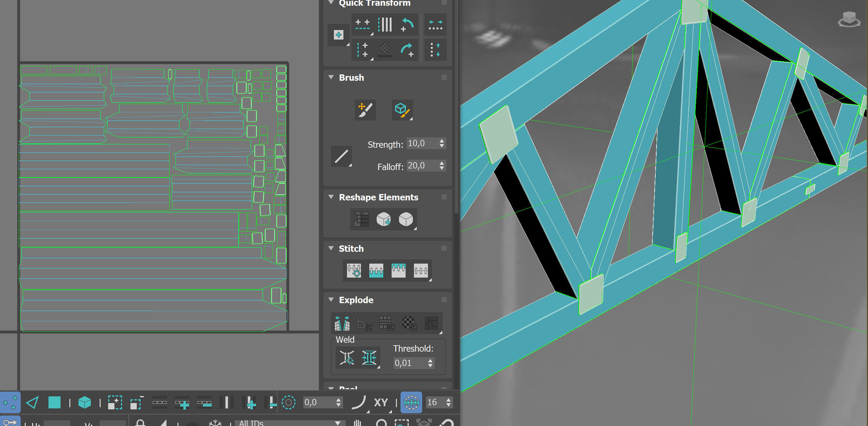Open brush falloff type flyout

(x=341, y=156)
